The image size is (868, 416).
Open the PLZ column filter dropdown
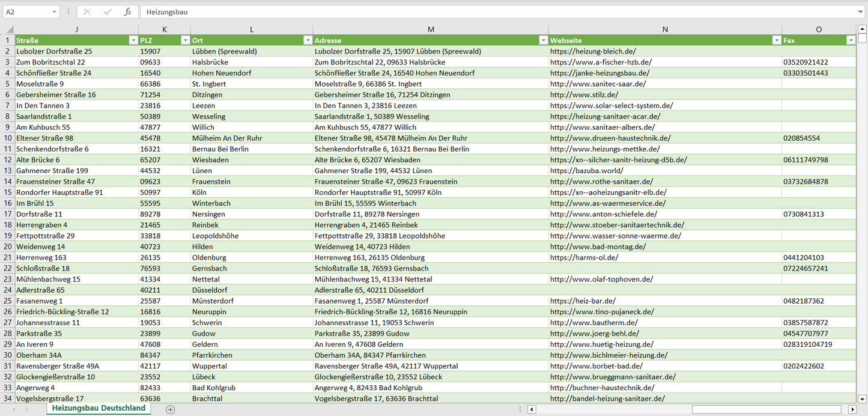(184, 40)
